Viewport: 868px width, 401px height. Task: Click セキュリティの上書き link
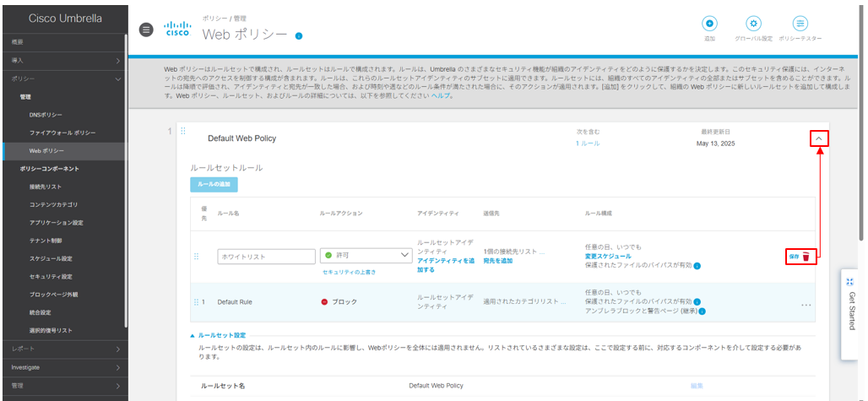click(x=350, y=272)
